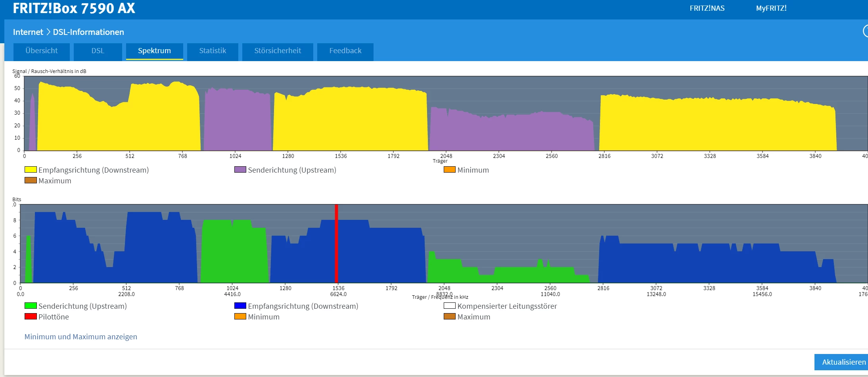The image size is (868, 377).
Task: Open FRITZ!NAS from the header
Action: (707, 8)
